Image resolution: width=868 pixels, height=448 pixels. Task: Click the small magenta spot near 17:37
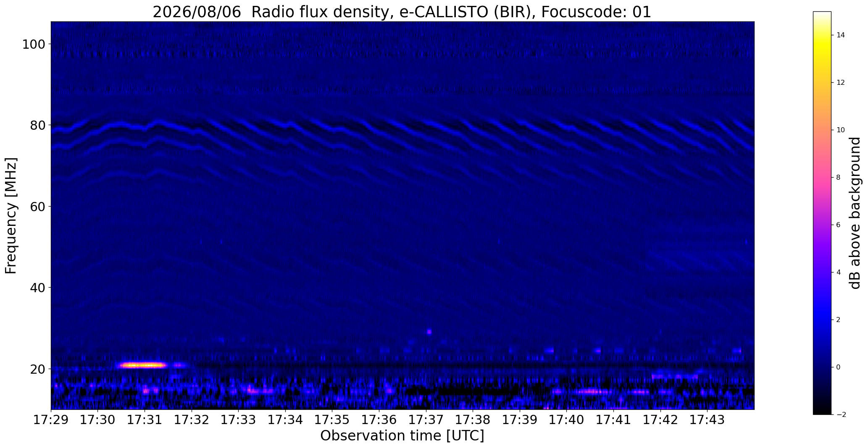pos(429,332)
